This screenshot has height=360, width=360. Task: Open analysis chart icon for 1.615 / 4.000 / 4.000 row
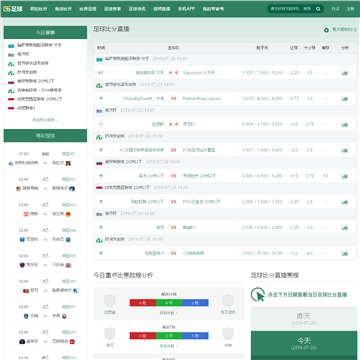point(345,99)
